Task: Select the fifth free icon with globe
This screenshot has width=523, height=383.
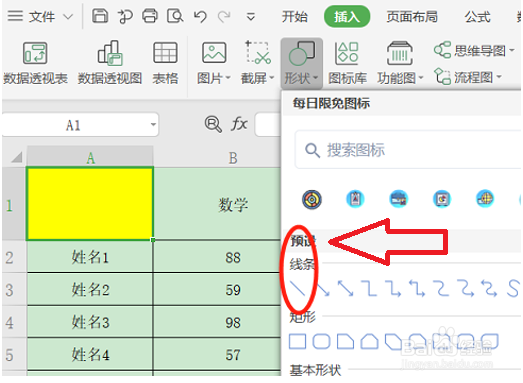Action: click(x=485, y=199)
